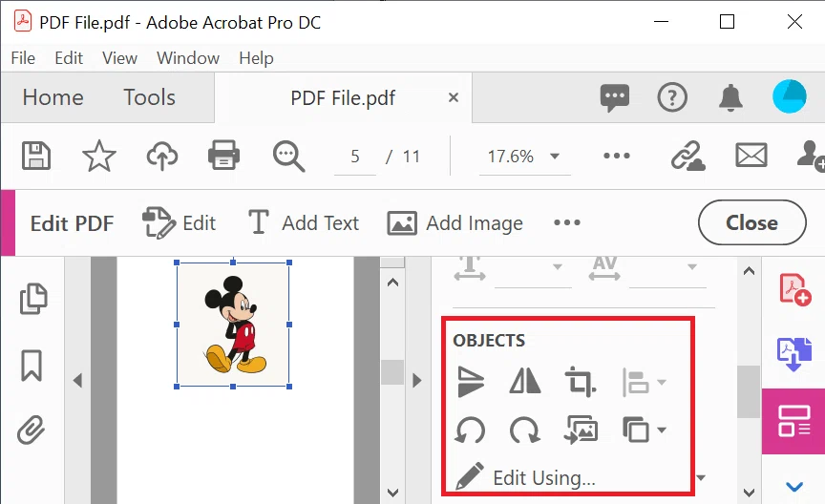The image size is (825, 504).
Task: Open the Edit menu
Action: 69,58
